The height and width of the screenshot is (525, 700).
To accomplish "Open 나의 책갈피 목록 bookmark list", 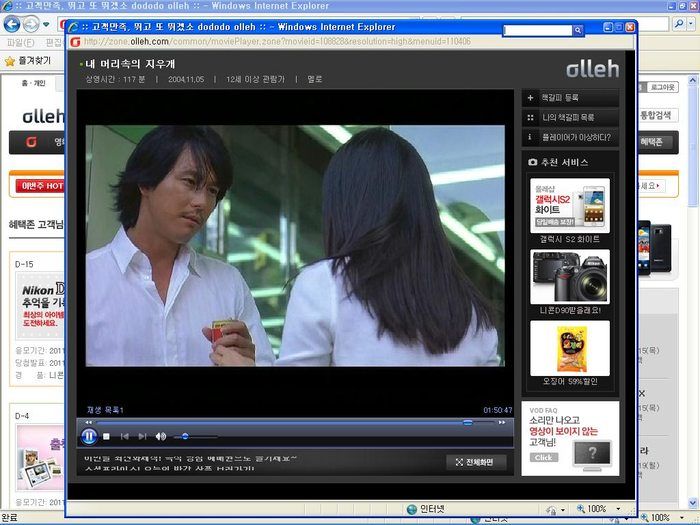I will (x=570, y=117).
